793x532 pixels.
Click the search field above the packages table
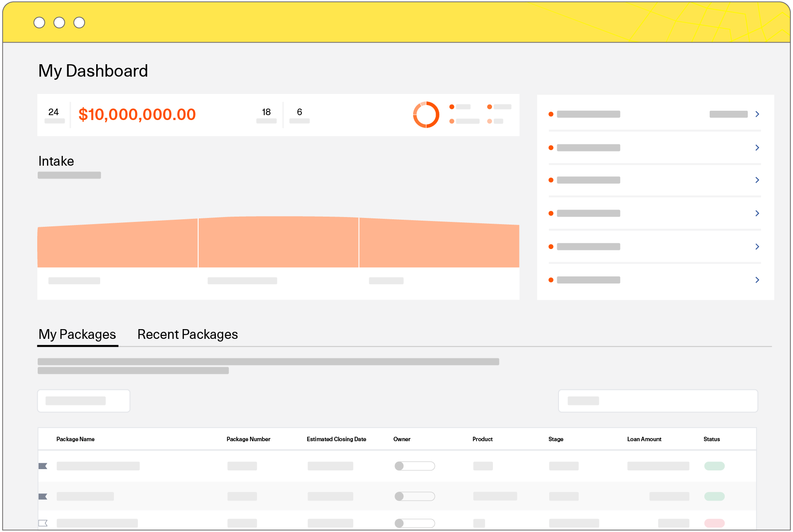point(658,401)
